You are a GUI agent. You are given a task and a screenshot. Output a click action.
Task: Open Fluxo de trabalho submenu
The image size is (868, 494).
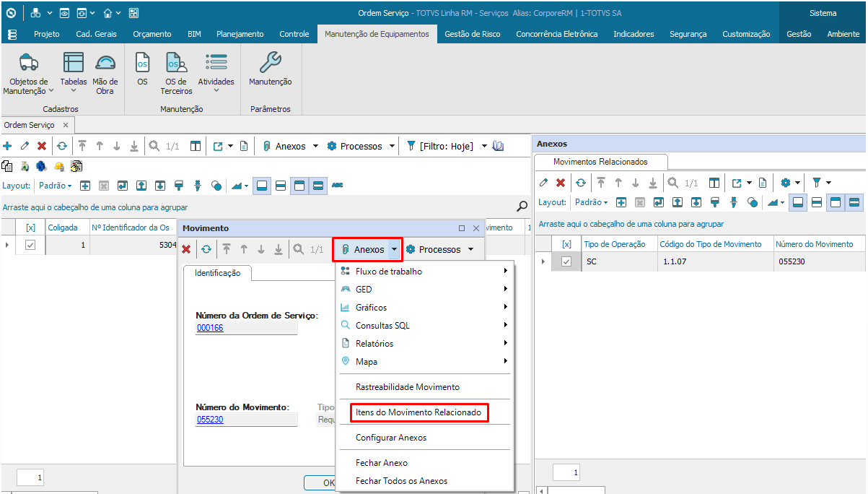(x=425, y=272)
